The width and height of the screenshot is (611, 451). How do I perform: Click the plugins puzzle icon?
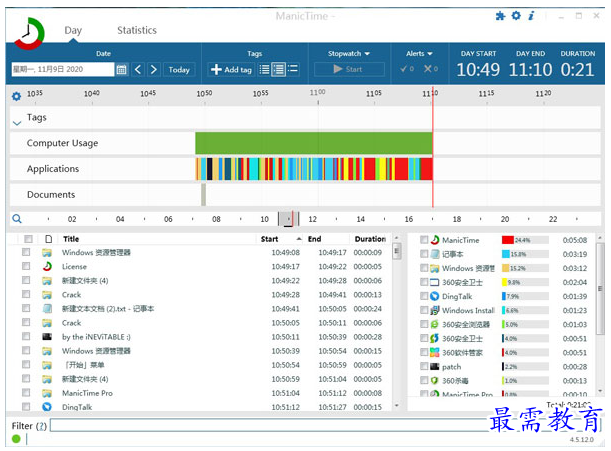(x=500, y=16)
